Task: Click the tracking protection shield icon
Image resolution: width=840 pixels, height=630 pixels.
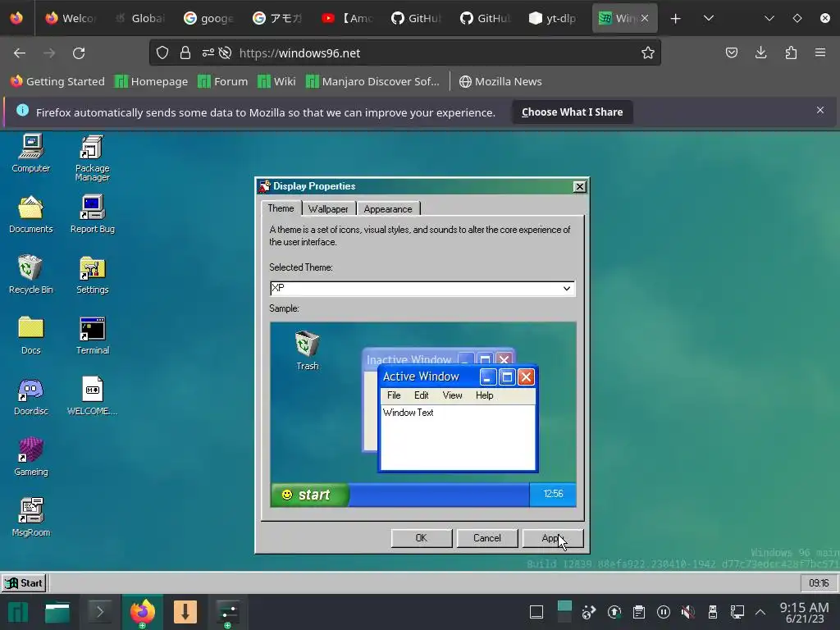Action: tap(162, 52)
